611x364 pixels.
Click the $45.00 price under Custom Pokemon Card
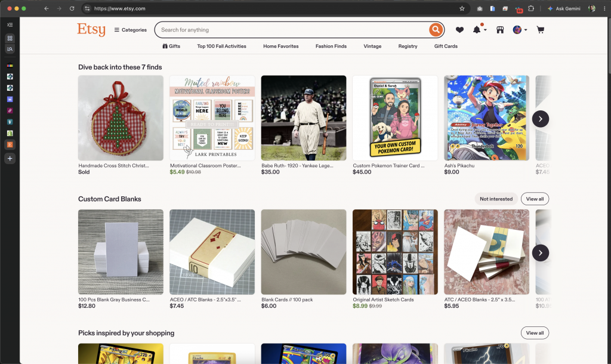click(x=362, y=172)
